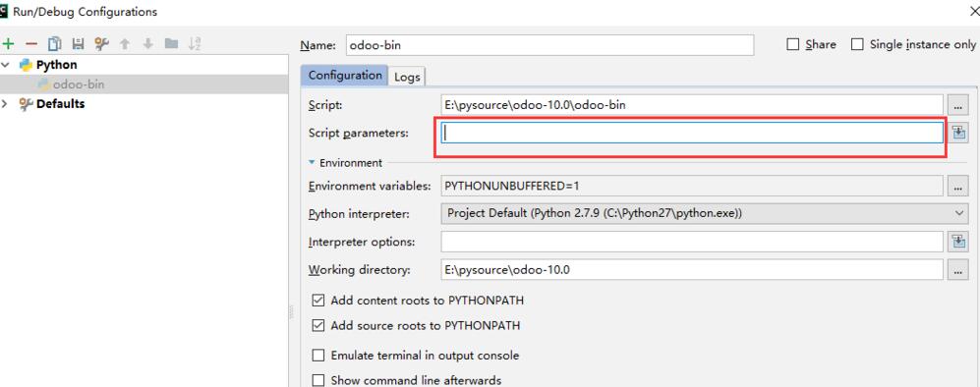This screenshot has height=387, width=980.
Task: Copy the selected configuration icon
Action: [55, 43]
